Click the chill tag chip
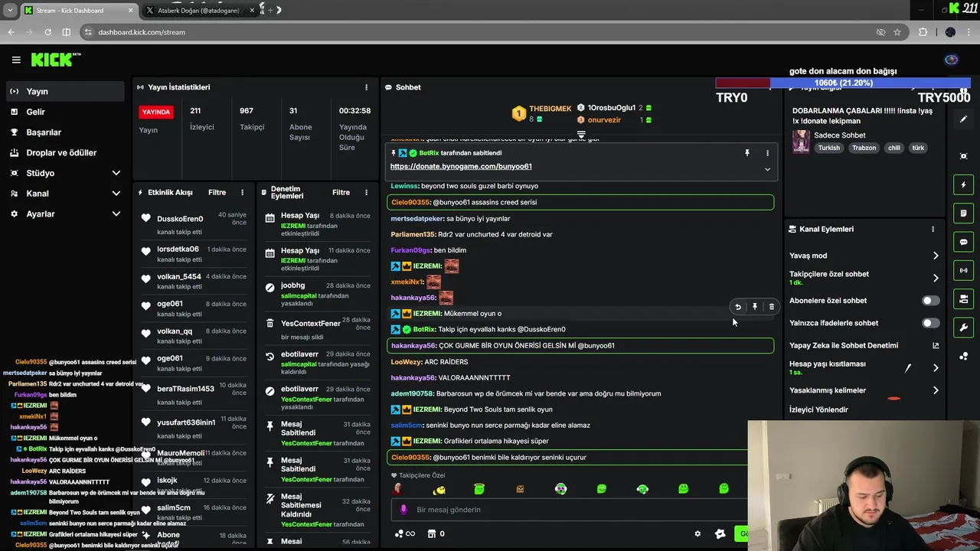This screenshot has width=980, height=551. click(894, 148)
